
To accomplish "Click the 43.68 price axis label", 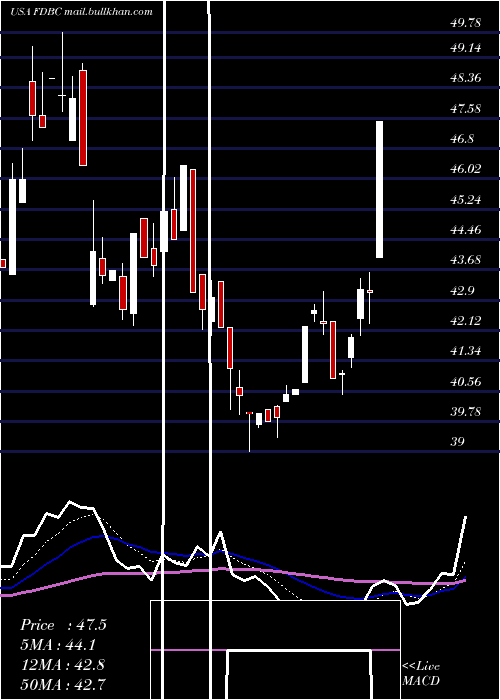I will pyautogui.click(x=466, y=260).
